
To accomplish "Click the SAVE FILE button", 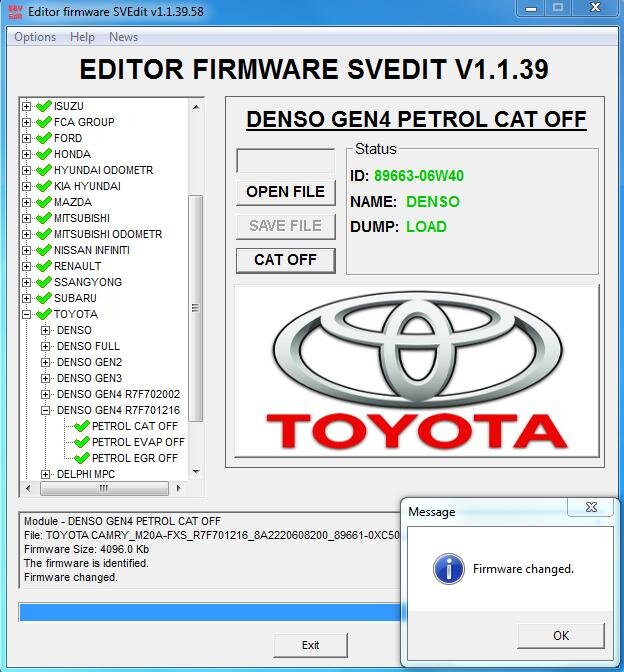I will tap(285, 226).
